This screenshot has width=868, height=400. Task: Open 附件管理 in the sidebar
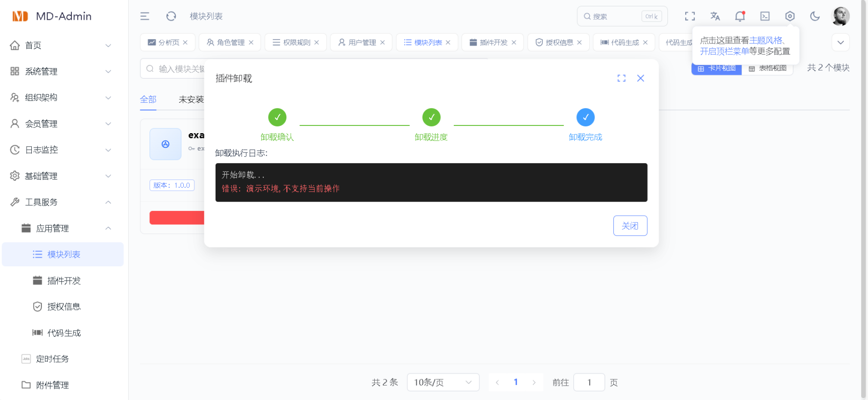[62, 385]
